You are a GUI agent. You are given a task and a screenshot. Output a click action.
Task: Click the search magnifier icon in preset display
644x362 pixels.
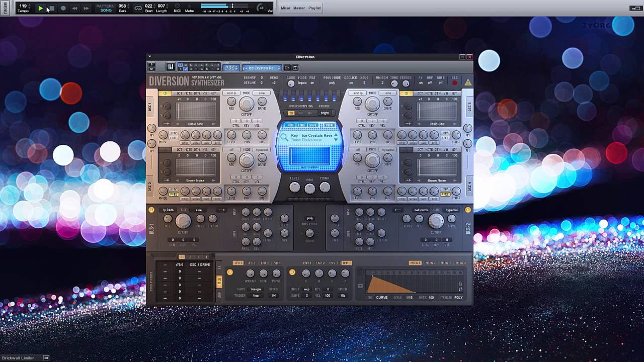(x=284, y=137)
